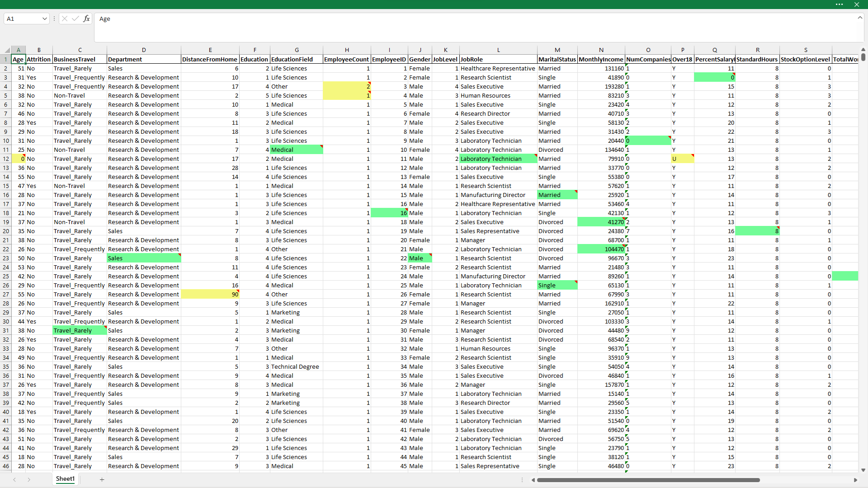Click green Married cell in row 16
This screenshot has width=868, height=488.
coord(557,195)
